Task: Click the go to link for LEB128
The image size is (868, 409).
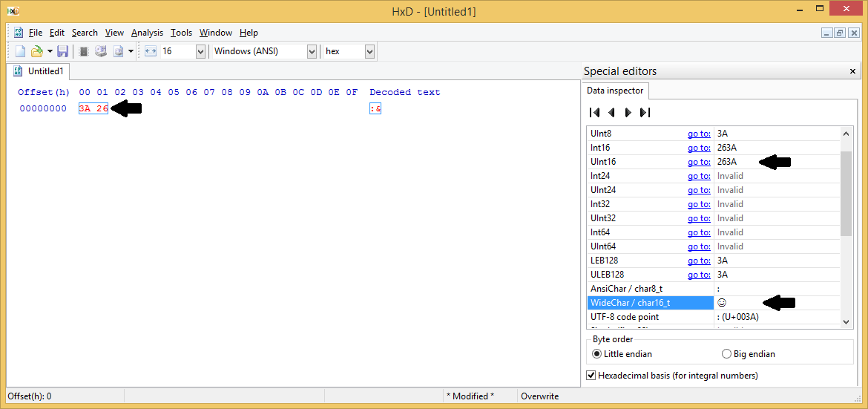Action: point(699,260)
